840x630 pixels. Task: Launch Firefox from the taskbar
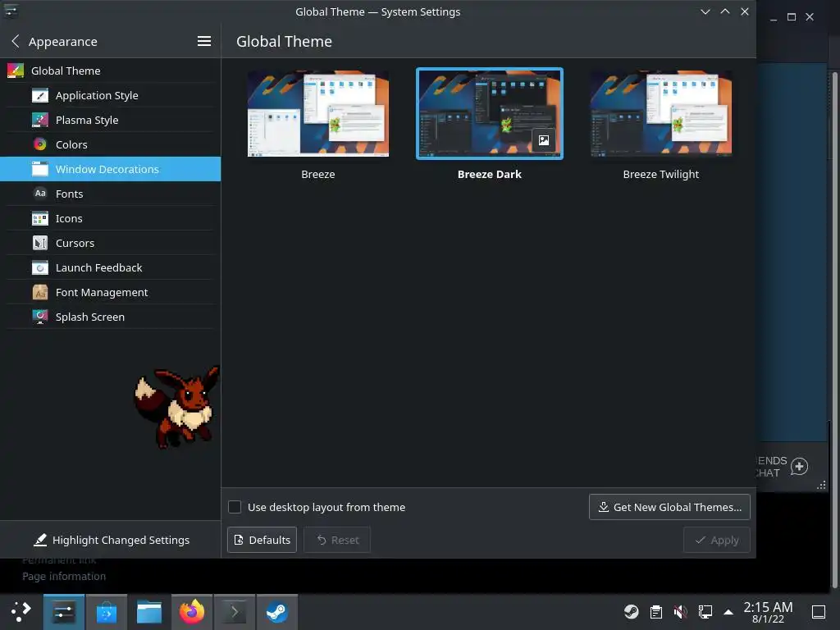(x=192, y=612)
